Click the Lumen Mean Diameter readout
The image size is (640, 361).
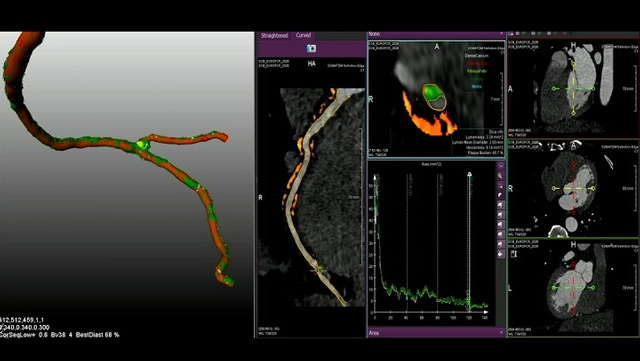tap(477, 143)
